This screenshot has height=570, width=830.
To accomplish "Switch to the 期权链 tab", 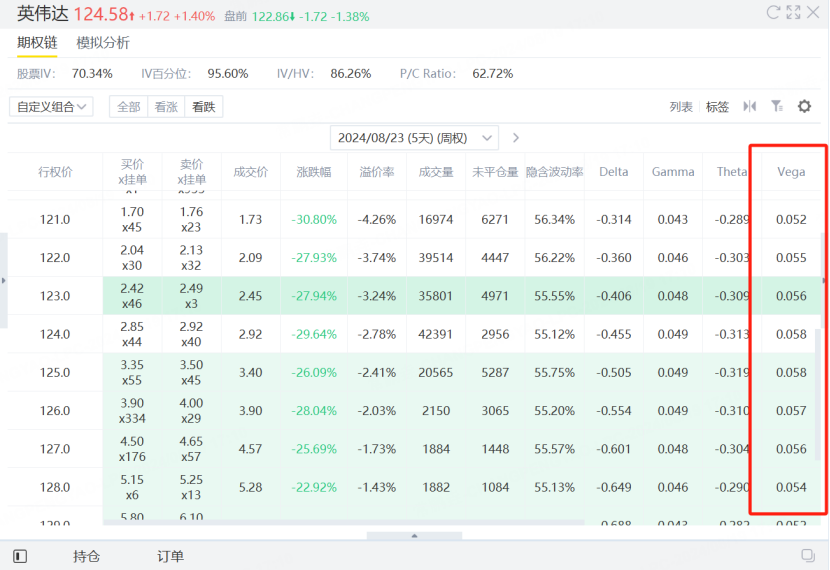I will click(37, 43).
